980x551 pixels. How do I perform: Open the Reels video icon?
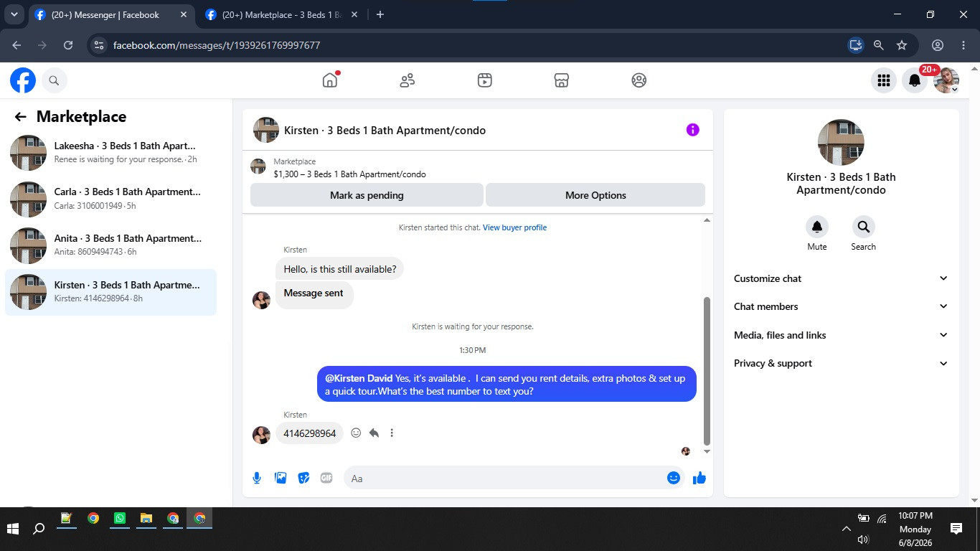point(485,80)
